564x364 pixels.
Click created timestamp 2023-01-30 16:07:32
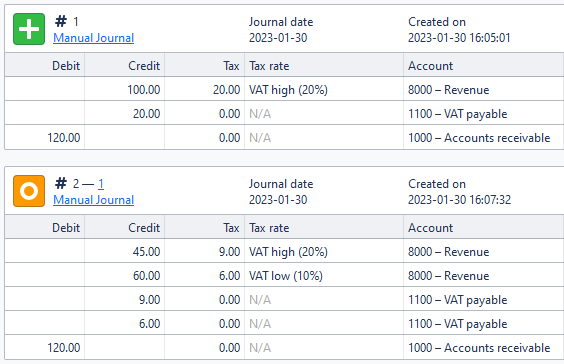[x=459, y=200]
